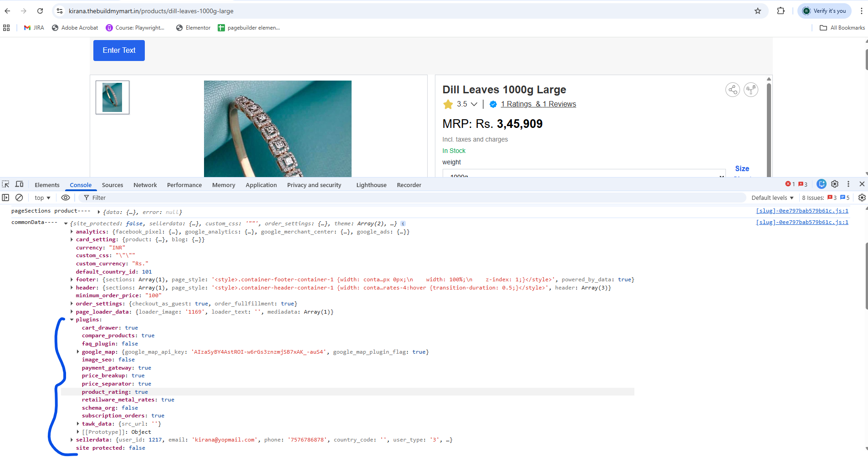Open the pagebuilder elements bookmark
The width and height of the screenshot is (868, 457).
click(249, 28)
